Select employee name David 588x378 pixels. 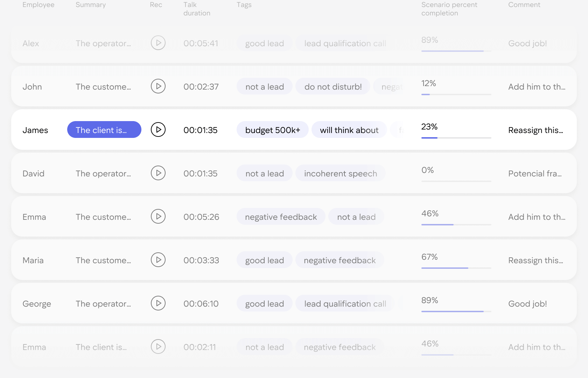point(34,174)
